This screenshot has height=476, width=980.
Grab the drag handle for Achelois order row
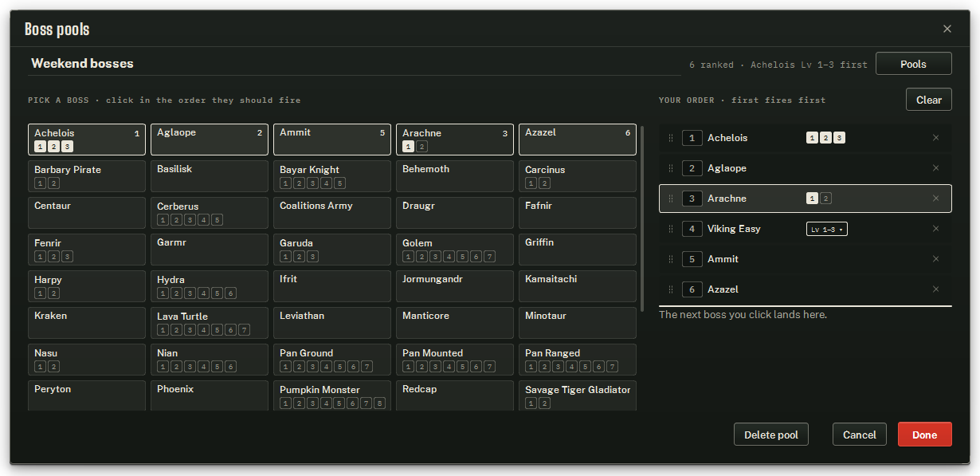pyautogui.click(x=671, y=138)
